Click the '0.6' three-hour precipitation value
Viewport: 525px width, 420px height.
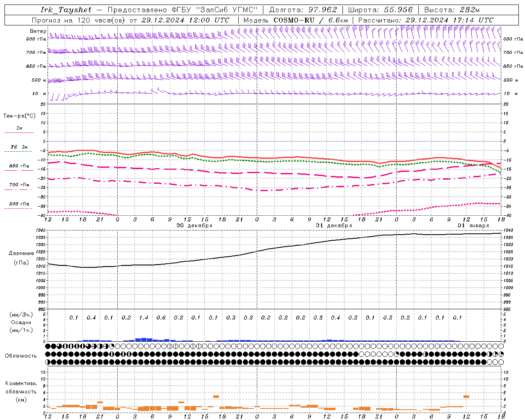tap(161, 317)
